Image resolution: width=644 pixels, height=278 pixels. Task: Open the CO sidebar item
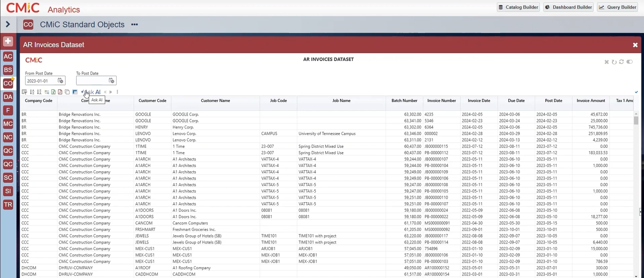pos(7,83)
